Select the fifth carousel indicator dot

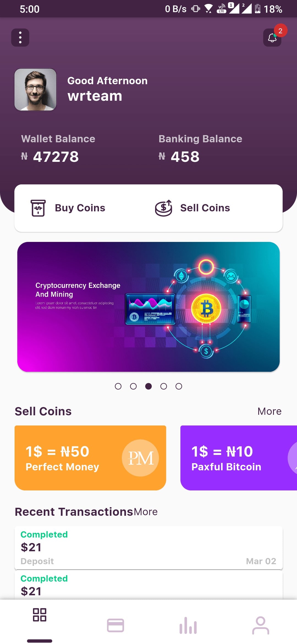pyautogui.click(x=179, y=386)
